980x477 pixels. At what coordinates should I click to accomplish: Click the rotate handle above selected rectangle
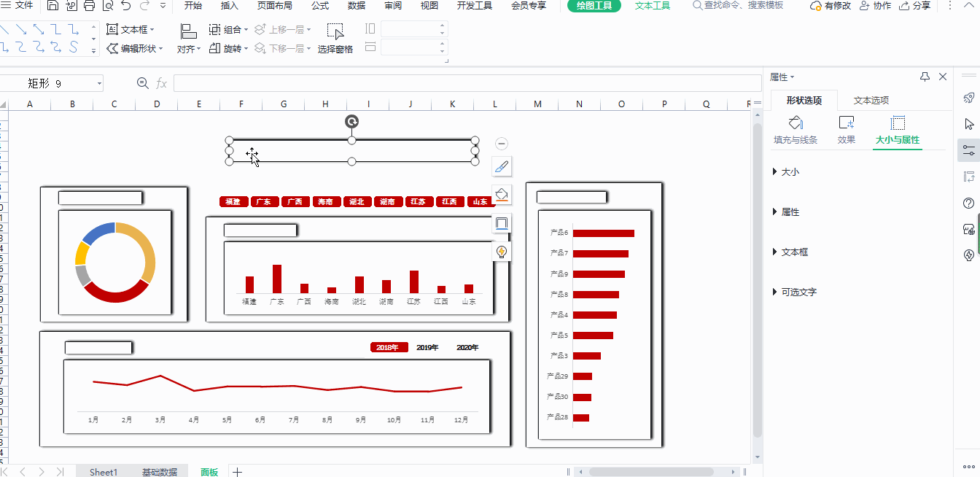(351, 122)
